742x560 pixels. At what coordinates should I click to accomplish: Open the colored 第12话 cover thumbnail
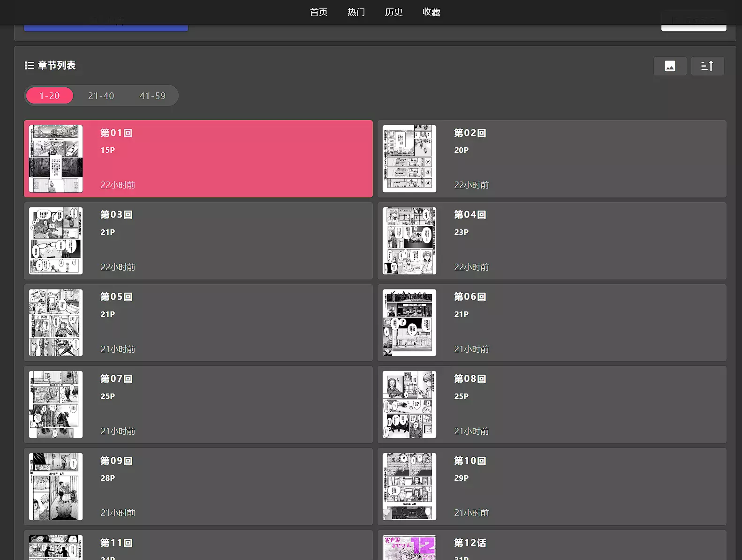[x=409, y=548]
